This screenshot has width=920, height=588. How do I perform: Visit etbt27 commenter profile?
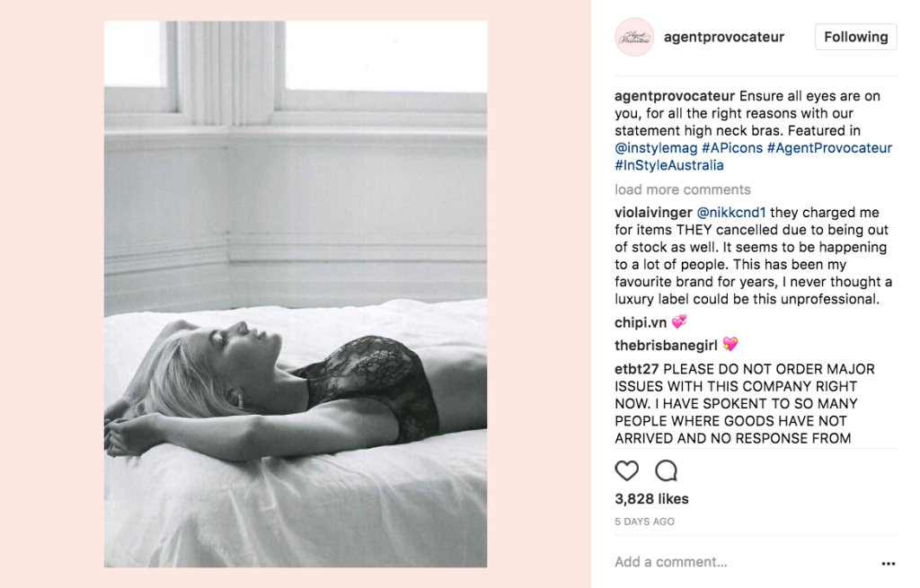637,369
